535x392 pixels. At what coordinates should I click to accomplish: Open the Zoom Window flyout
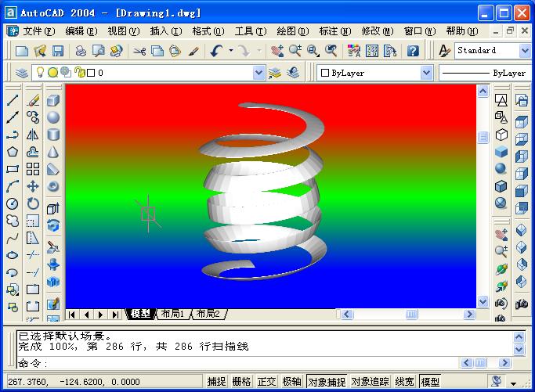(313, 51)
